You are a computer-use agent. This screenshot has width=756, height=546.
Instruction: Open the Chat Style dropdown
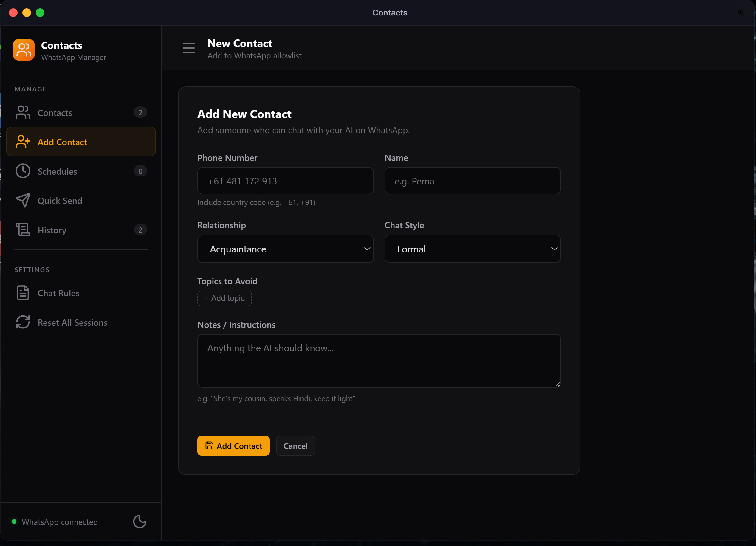pyautogui.click(x=472, y=249)
